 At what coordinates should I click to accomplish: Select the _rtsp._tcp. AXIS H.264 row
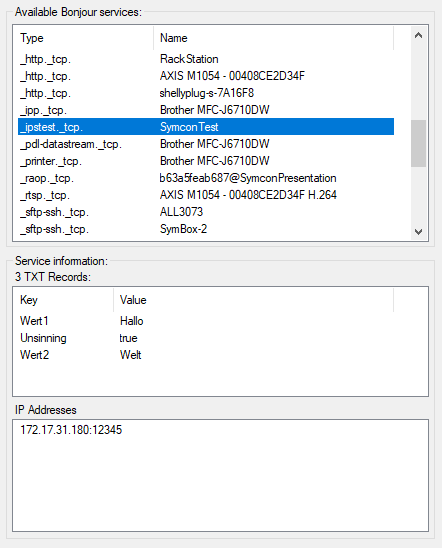(206, 195)
